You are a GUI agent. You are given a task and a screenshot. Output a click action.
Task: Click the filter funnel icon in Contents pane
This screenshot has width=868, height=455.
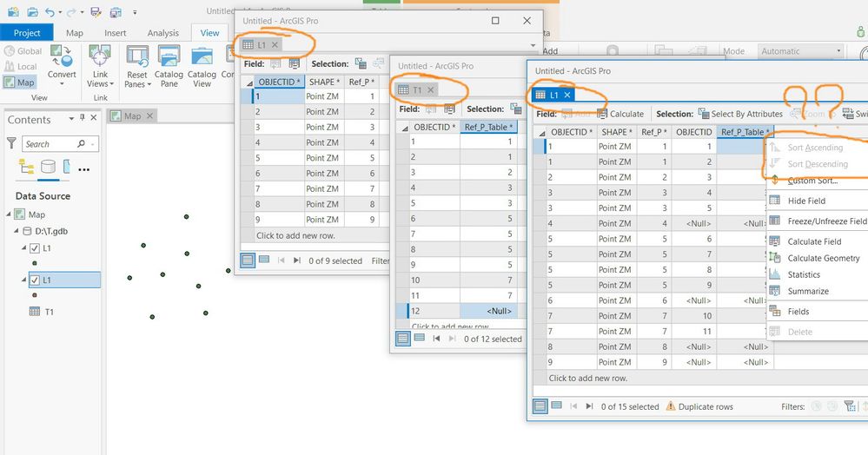tap(11, 143)
